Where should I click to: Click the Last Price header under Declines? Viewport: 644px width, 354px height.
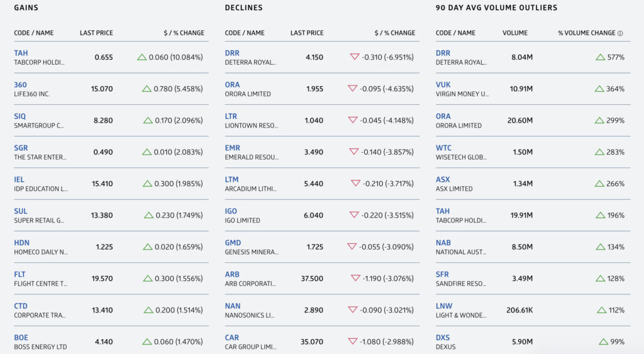tap(307, 33)
